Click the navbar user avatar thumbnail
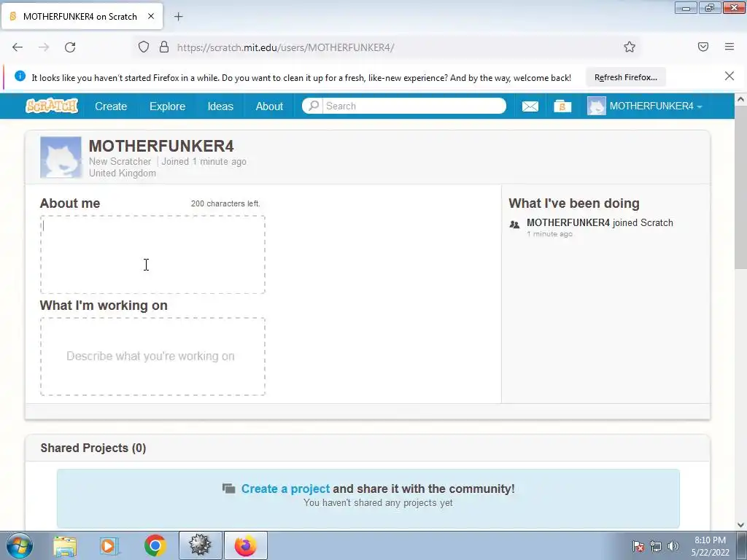This screenshot has width=747, height=560. click(x=597, y=106)
